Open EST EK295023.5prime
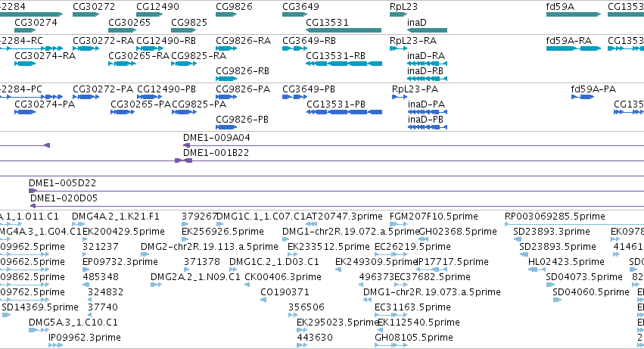Viewport: 644px width, 349px height. pyautogui.click(x=338, y=323)
